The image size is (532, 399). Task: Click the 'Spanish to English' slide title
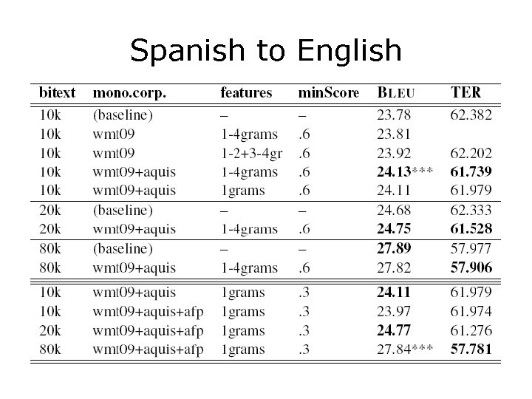coord(266,51)
